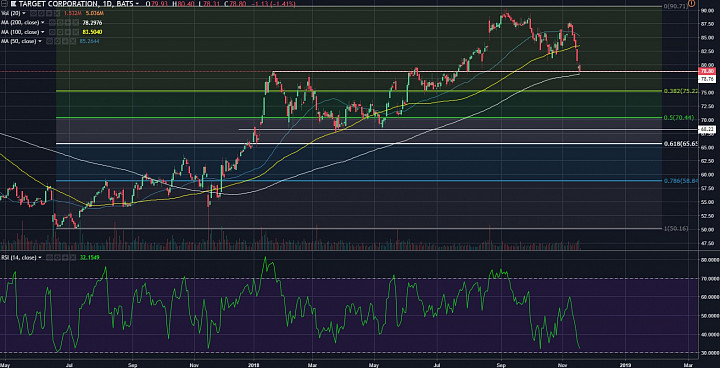Click the MA (50, close) legend label
Screen dimensions: 720x368
tap(18, 41)
